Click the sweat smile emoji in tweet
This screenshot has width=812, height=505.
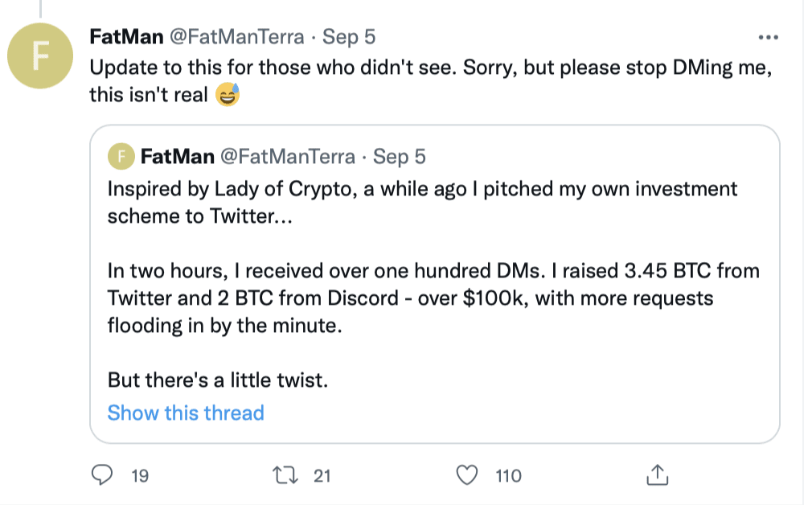click(x=228, y=95)
